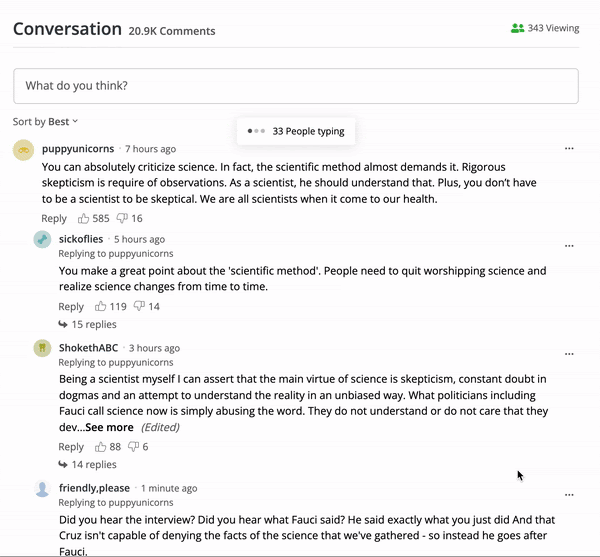600x557 pixels.
Task: Expand the 15 replies thread
Action: point(87,324)
